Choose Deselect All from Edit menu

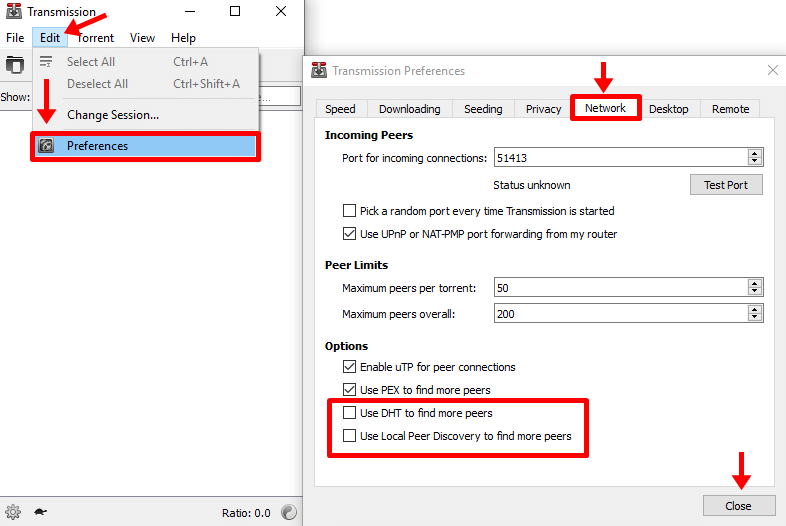tap(145, 84)
